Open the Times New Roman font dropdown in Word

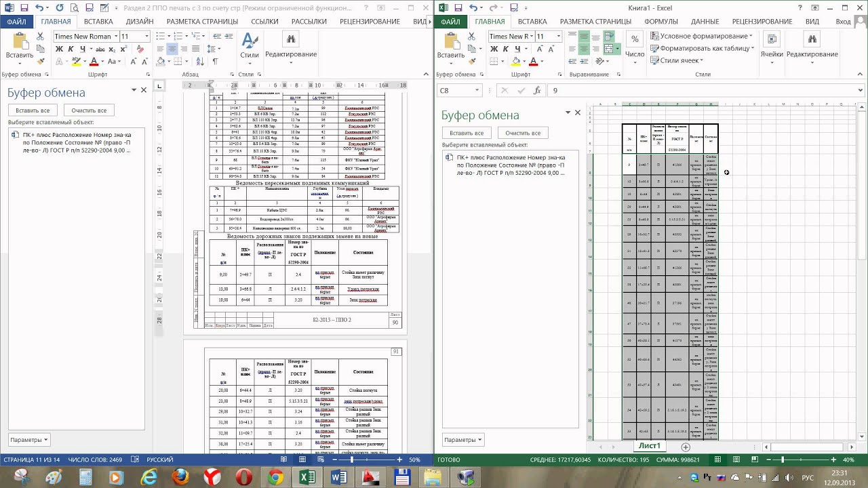116,37
